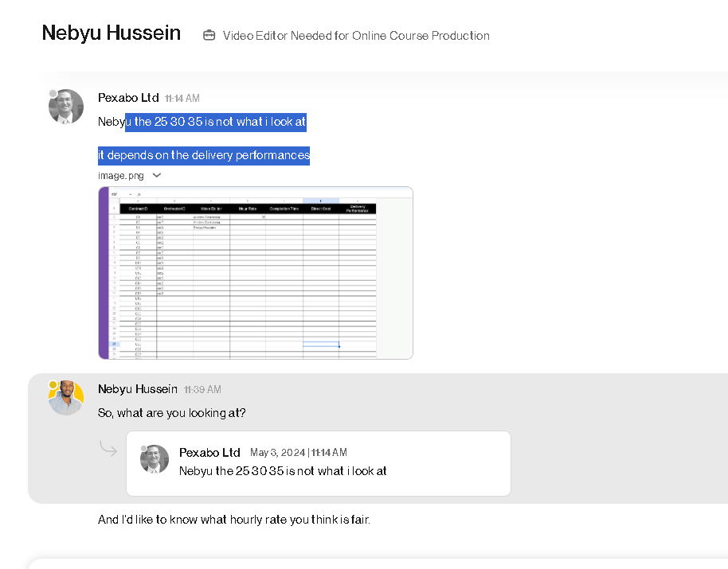Click quoted date 'May 3, 2024 | 11:14 AM'
This screenshot has width=728, height=569.
[299, 452]
